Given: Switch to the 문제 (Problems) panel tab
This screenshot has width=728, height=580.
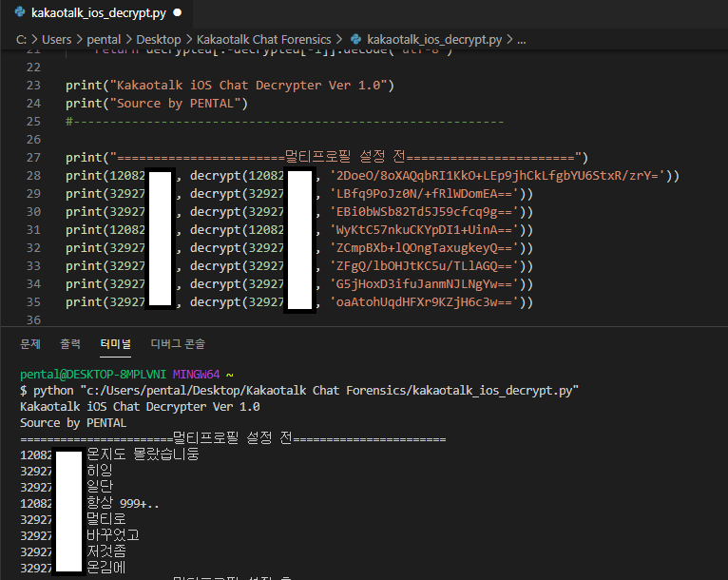Looking at the screenshot, I should [30, 344].
